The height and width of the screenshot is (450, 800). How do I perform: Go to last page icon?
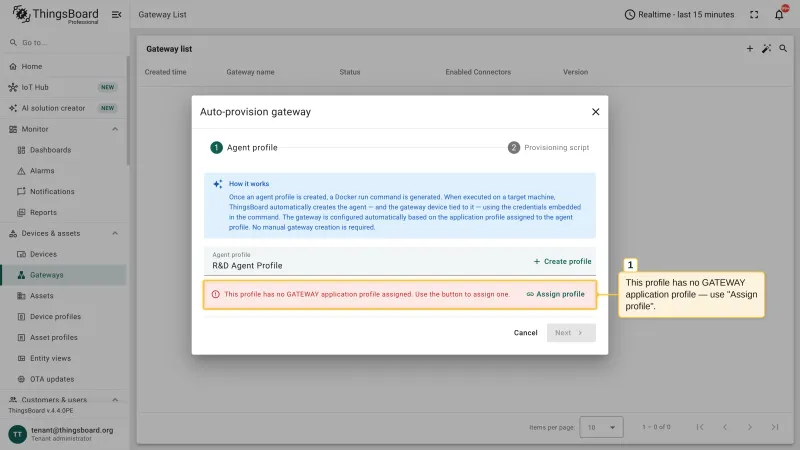(774, 427)
